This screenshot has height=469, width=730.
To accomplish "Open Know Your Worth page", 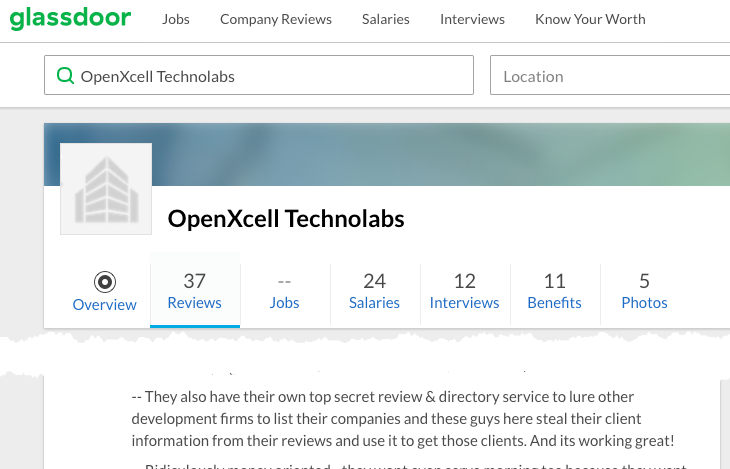I will tap(590, 19).
